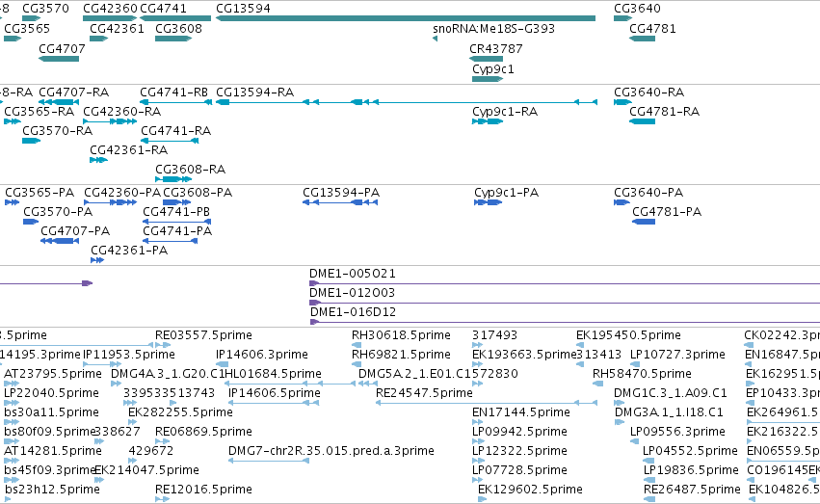Select the CG13594-RA transcript label
This screenshot has height=504, width=820.
click(255, 93)
